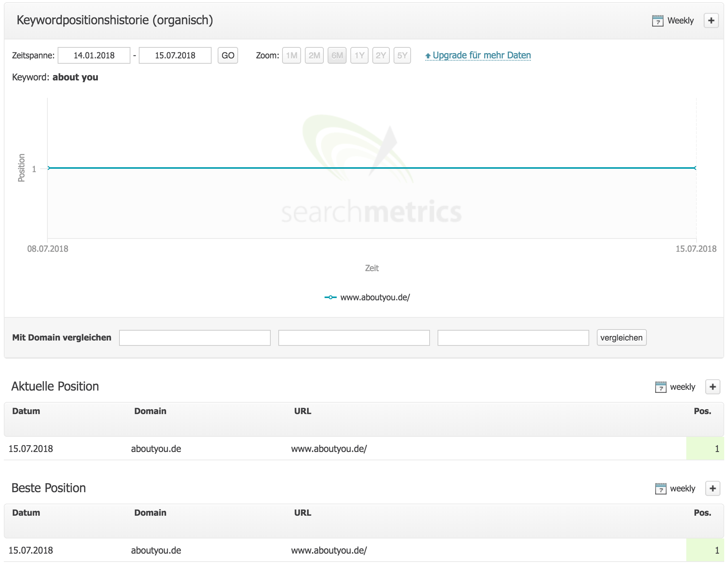Click Datum column header in Beste Position
Viewport: 728px width, 565px height.
(26, 513)
